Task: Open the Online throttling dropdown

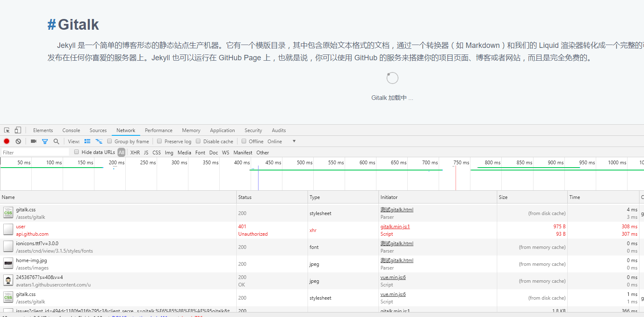Action: coord(282,141)
